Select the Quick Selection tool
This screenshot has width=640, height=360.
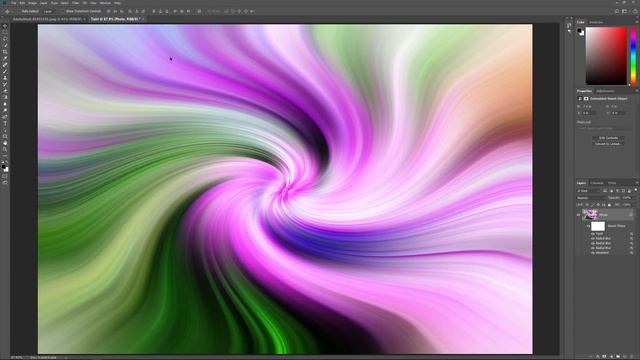point(5,46)
